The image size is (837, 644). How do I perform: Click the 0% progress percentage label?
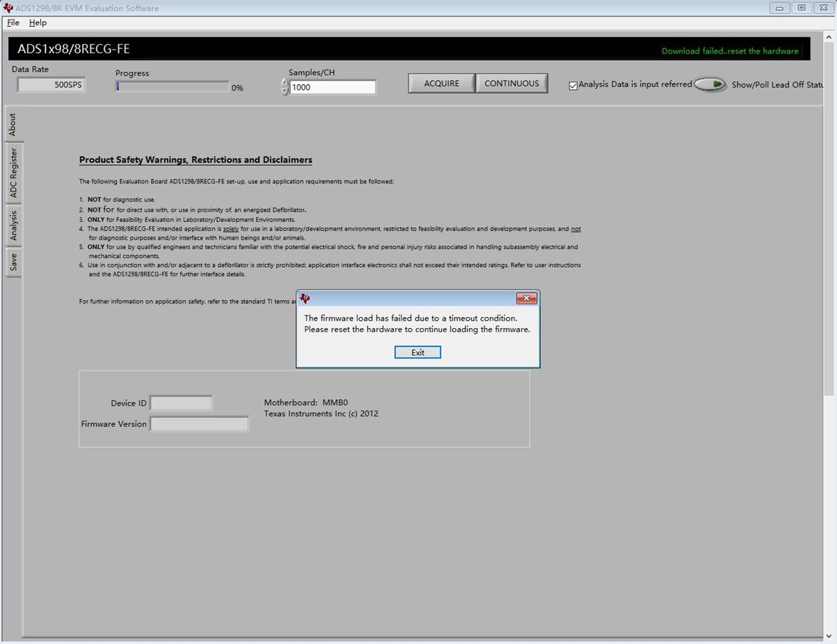point(237,88)
